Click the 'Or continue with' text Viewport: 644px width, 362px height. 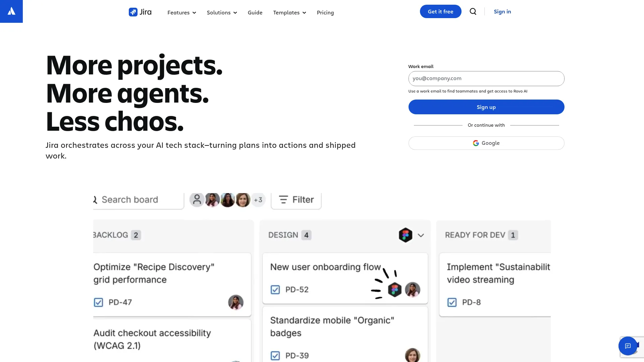click(486, 125)
